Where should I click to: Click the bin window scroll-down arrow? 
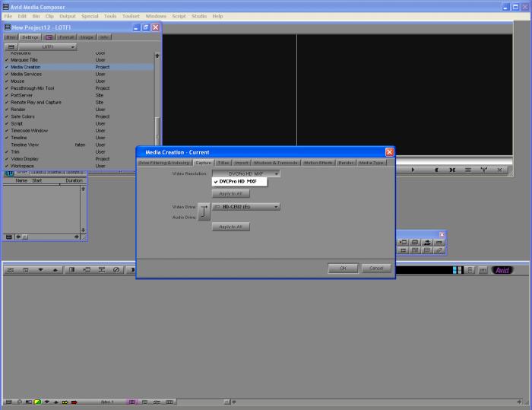(83, 230)
